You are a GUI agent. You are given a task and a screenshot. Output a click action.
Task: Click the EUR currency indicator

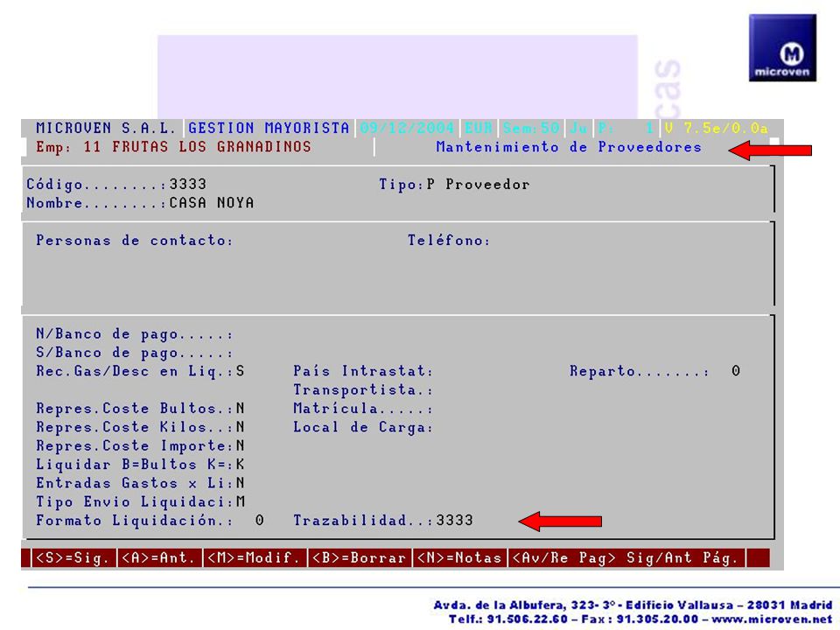(x=479, y=128)
